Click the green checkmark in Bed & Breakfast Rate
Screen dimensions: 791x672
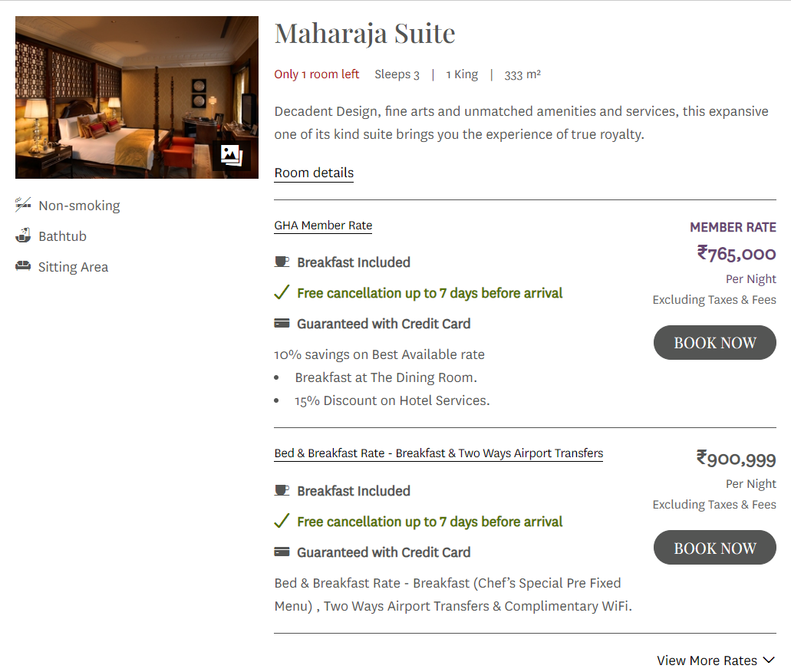coord(282,521)
